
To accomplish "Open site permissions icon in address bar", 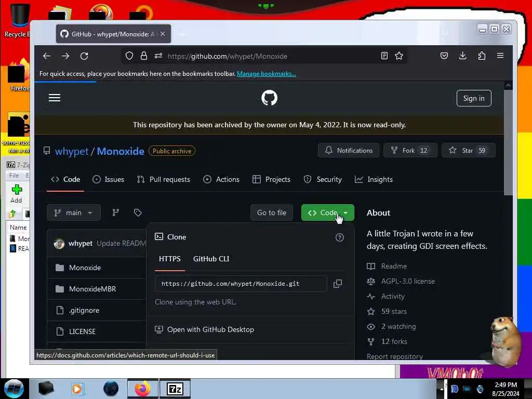I will [158, 56].
